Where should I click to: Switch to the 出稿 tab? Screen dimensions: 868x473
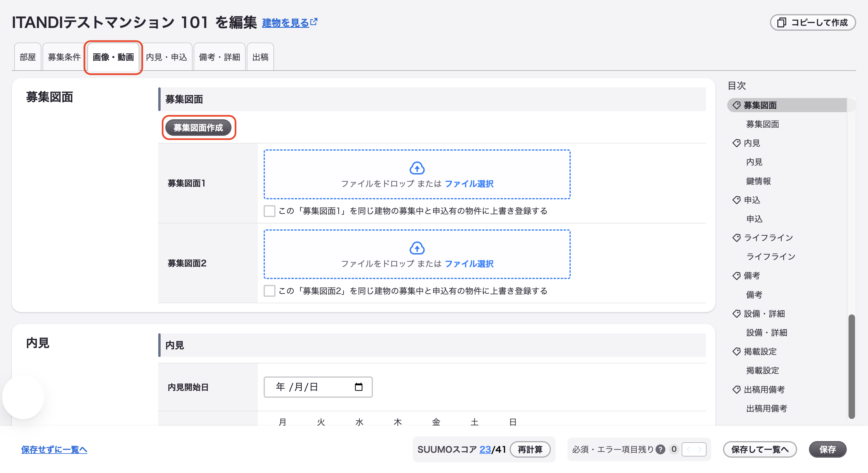pyautogui.click(x=260, y=57)
